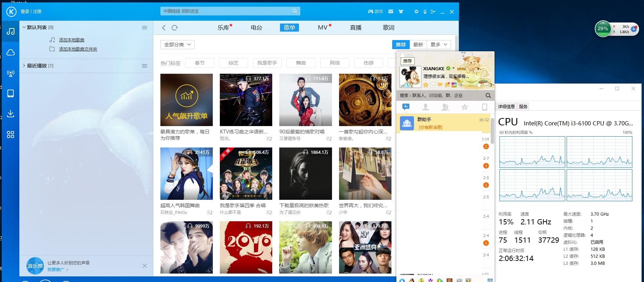Open 超高人气韩国舞曲 playlist cover
The image size is (644, 282).
(x=186, y=173)
